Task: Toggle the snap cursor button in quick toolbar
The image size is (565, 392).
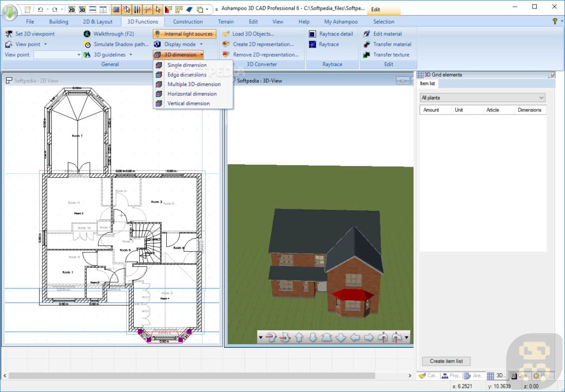Action: pos(127,9)
